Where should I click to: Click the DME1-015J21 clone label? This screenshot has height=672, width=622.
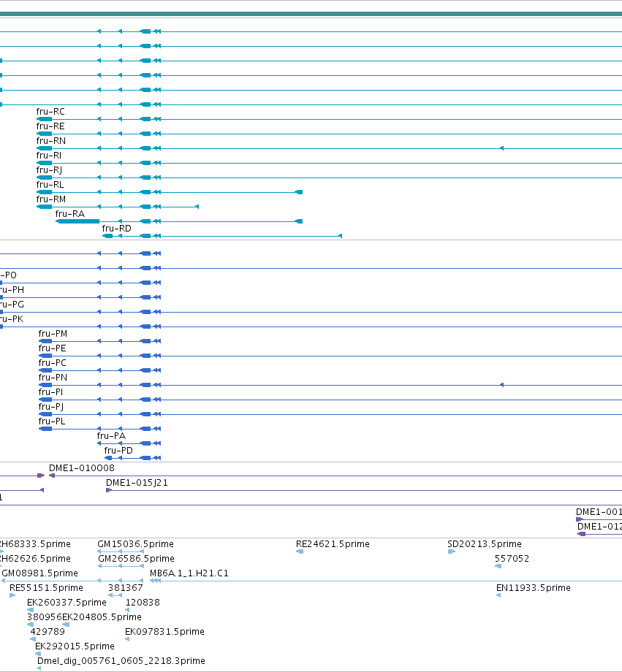click(x=137, y=483)
